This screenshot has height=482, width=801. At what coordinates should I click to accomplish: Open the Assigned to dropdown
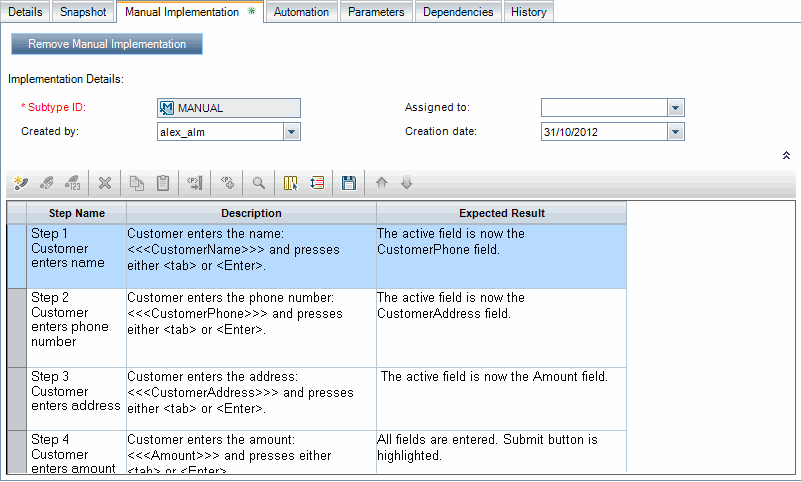(675, 108)
